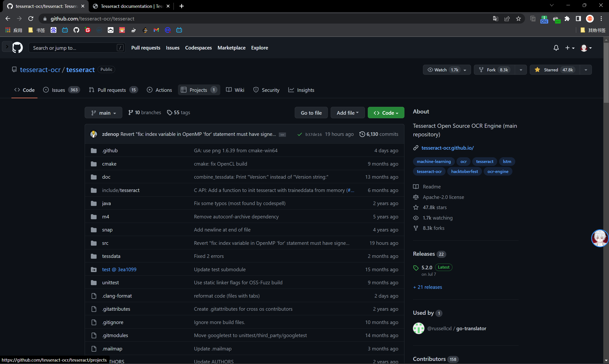Open the Add file dropdown
Viewport: 609px width, 364px height.
point(348,113)
